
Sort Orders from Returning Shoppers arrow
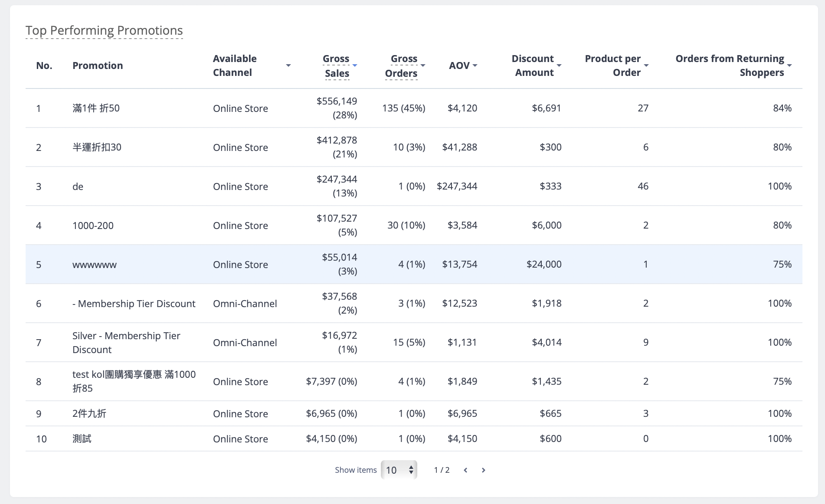(x=789, y=65)
